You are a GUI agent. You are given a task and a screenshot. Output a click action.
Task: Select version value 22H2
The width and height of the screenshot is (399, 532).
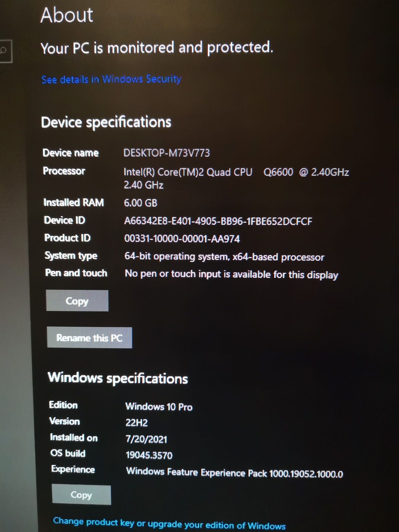137,423
